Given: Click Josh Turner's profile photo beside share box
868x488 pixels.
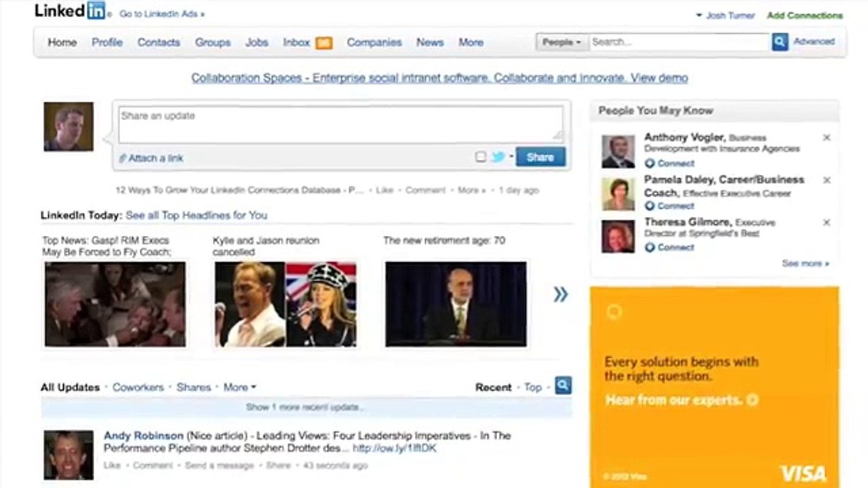Looking at the screenshot, I should (x=68, y=127).
